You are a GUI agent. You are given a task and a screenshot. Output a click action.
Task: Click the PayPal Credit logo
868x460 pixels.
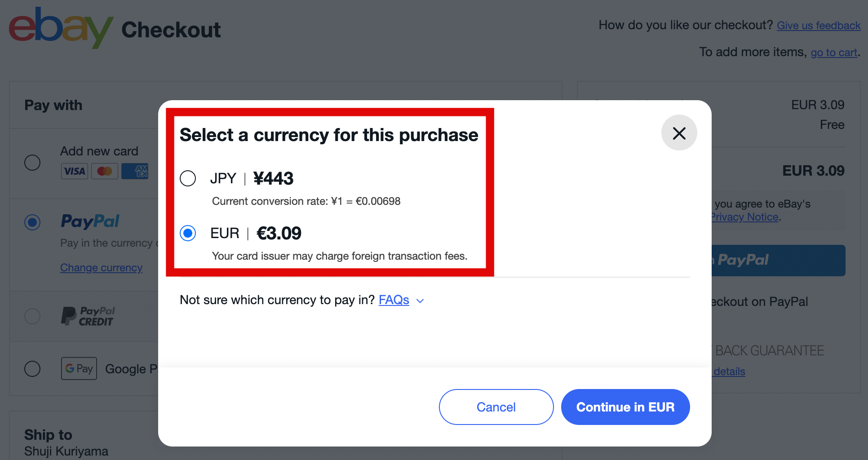point(88,316)
